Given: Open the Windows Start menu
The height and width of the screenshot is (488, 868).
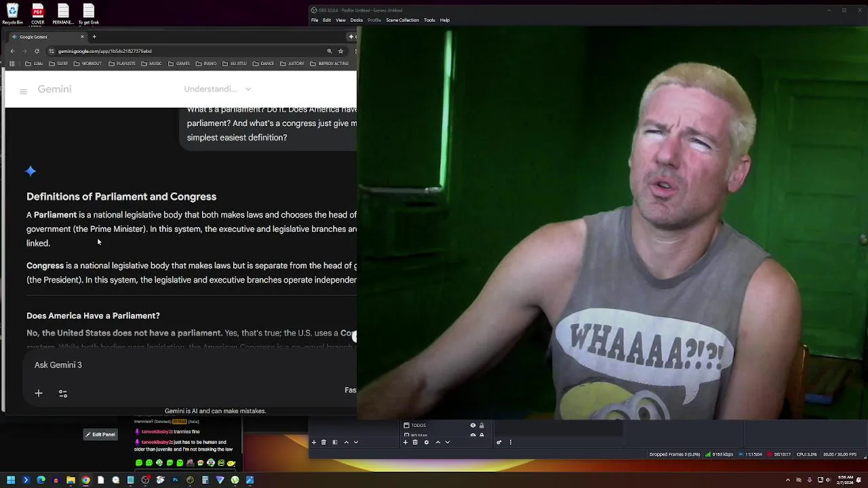Looking at the screenshot, I should (11, 480).
